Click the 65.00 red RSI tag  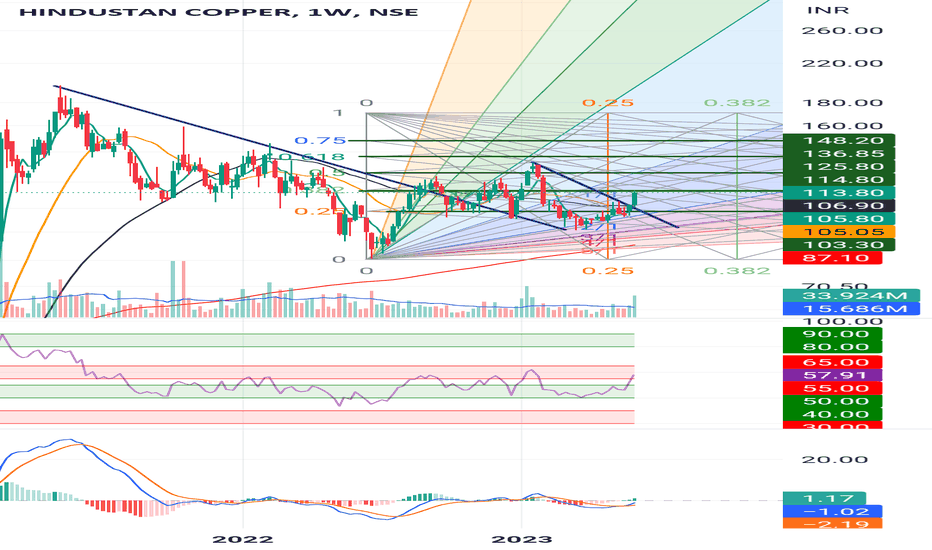pos(833,363)
